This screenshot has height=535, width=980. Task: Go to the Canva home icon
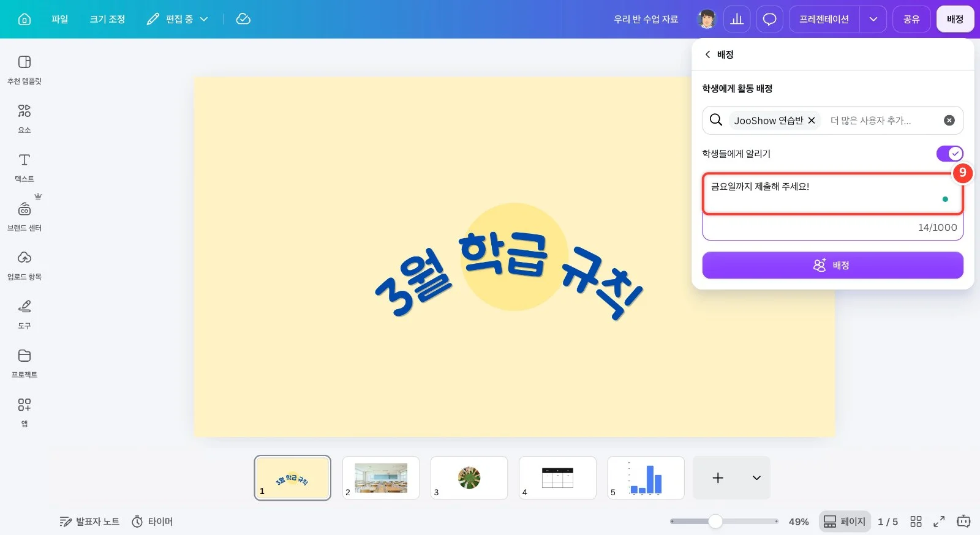[24, 19]
